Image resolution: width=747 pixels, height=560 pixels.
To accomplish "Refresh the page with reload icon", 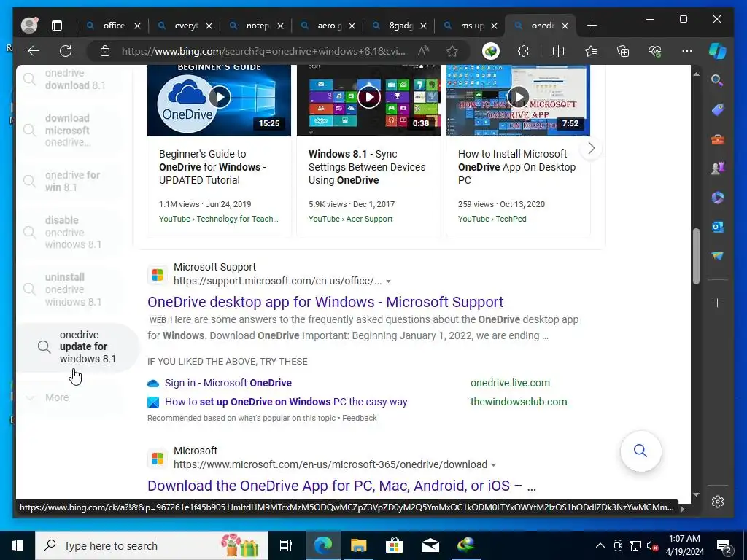I will 66,51.
